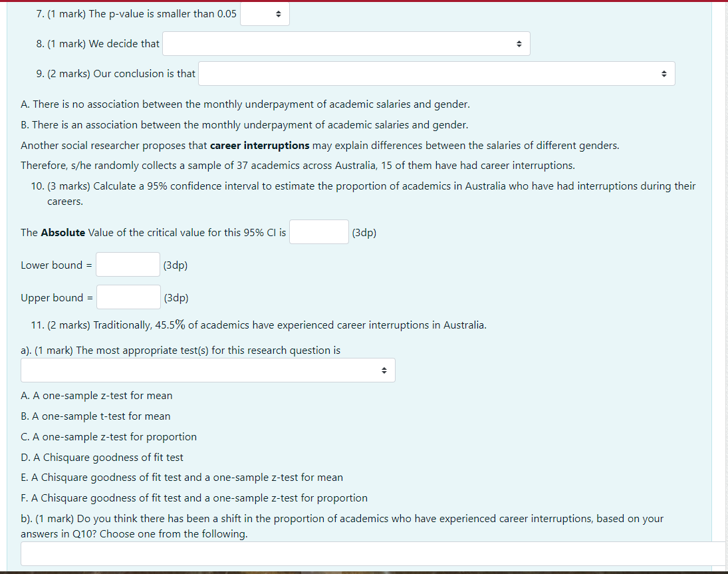Open the p-value smaller than 0.05 dropdown
This screenshot has width=728, height=574.
[265, 14]
